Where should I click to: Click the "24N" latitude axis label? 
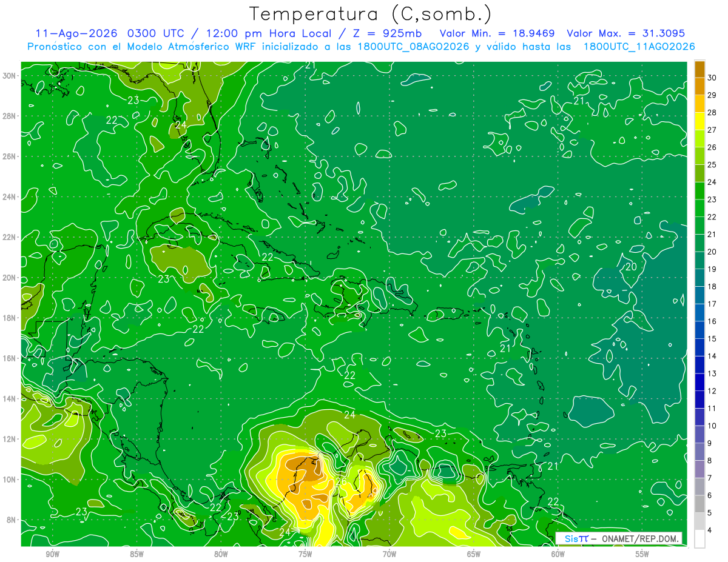pyautogui.click(x=9, y=197)
